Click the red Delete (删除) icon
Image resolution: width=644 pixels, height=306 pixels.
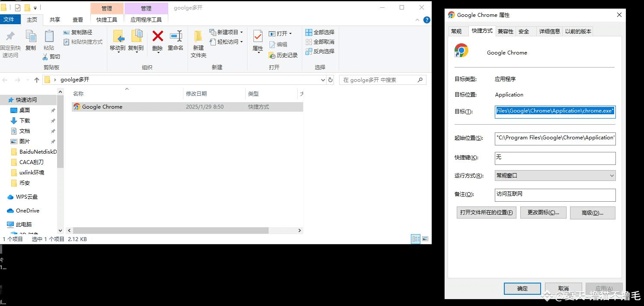coord(158,36)
